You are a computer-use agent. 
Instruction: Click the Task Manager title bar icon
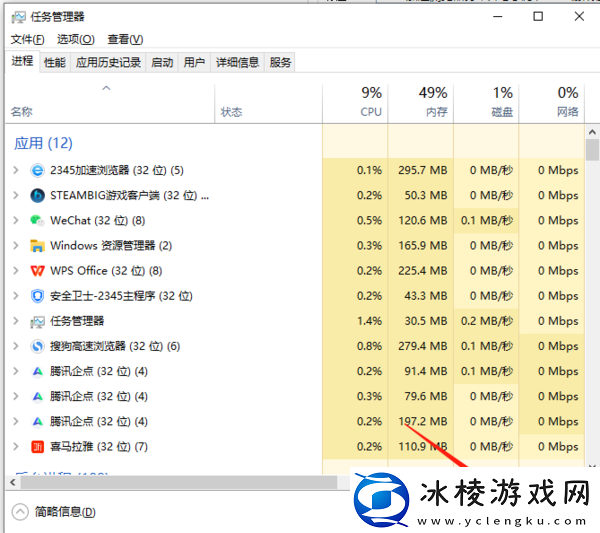tap(18, 17)
